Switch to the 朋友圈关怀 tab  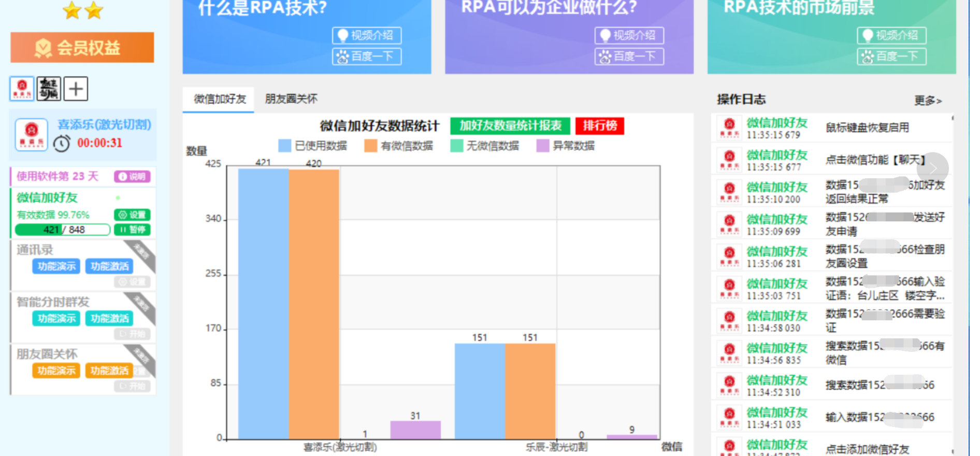coord(291,99)
